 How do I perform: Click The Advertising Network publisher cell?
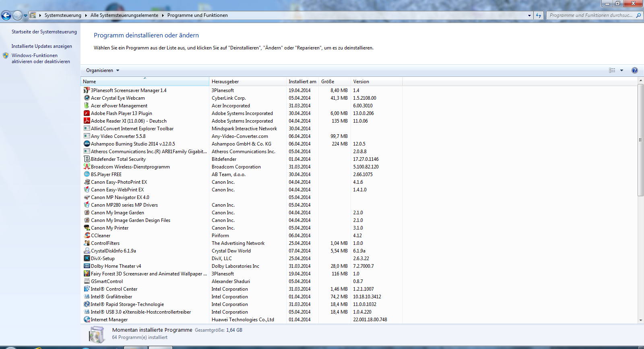(238, 243)
